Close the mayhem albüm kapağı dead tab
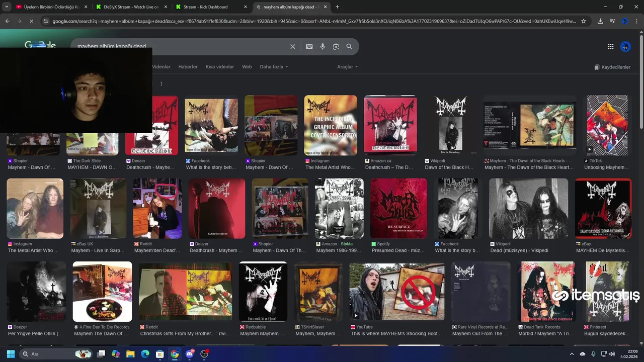The image size is (644, 362). (x=326, y=7)
